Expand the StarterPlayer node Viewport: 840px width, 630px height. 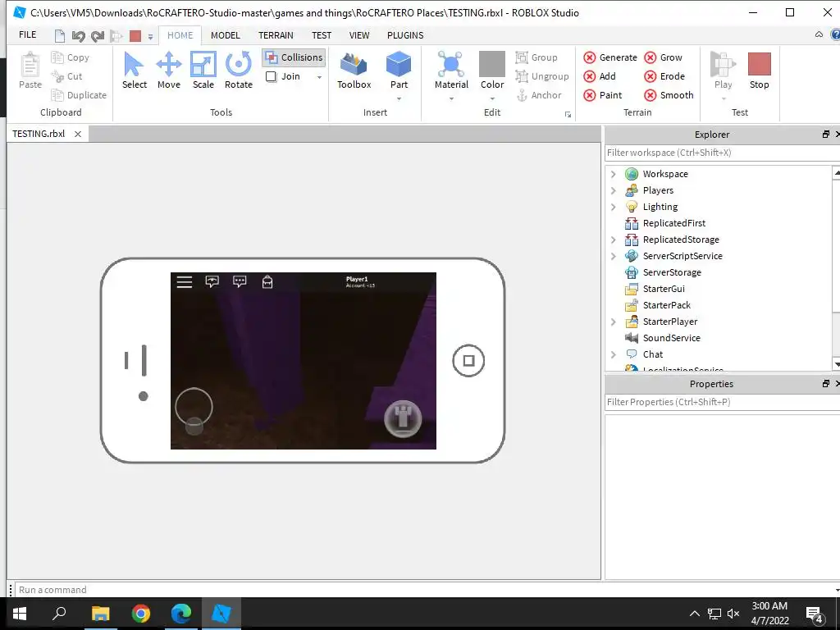coord(614,322)
